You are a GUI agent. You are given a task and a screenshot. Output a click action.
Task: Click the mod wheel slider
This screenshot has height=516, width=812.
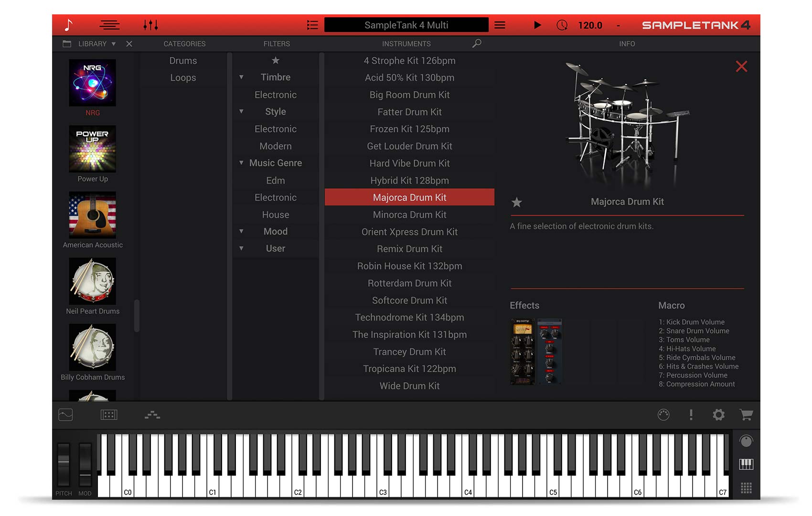coord(85,464)
